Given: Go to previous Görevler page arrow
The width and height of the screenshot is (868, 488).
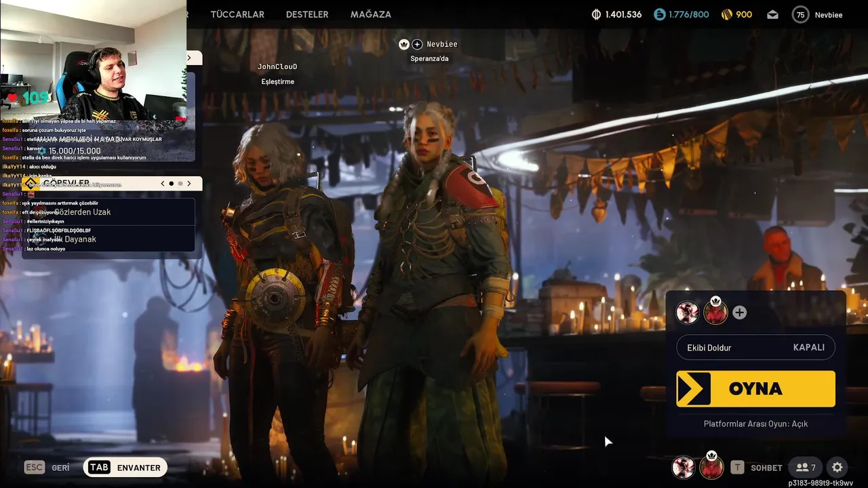Looking at the screenshot, I should pos(163,184).
